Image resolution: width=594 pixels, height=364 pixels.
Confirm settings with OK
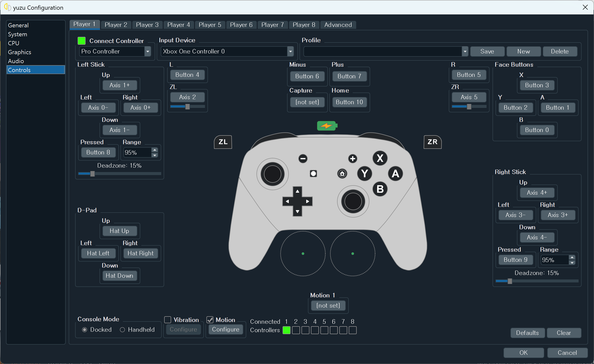point(524,353)
